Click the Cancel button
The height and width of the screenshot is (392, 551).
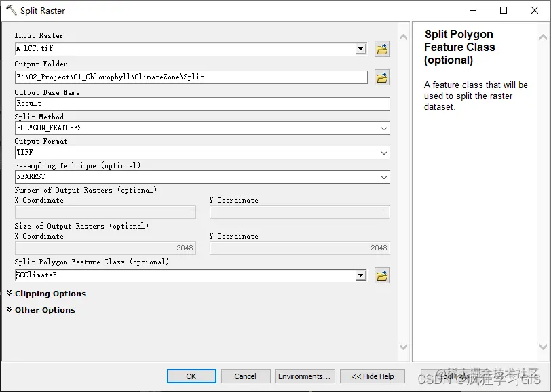(246, 376)
